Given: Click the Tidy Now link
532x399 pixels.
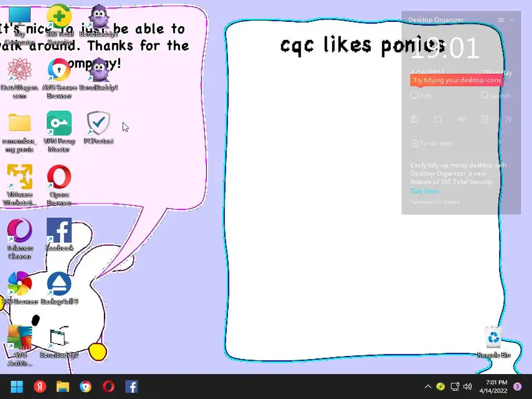Looking at the screenshot, I should coord(424,191).
